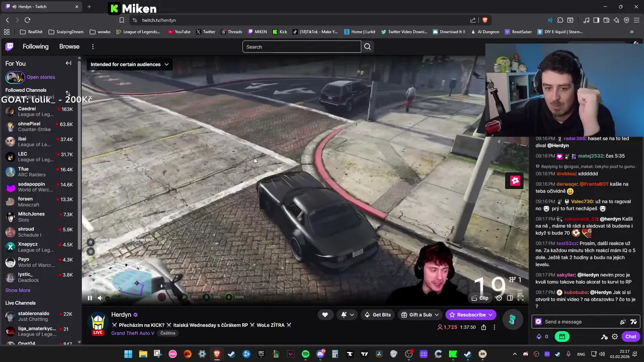Toggle the browser sidebar panel

tap(596, 20)
